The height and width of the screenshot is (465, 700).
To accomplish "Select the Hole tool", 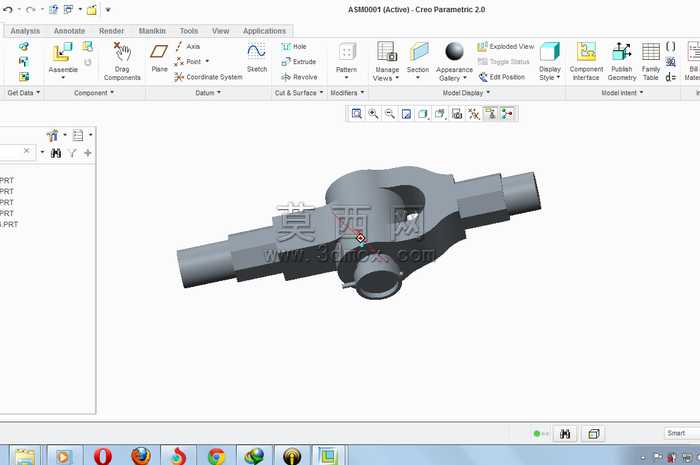I will coord(294,46).
